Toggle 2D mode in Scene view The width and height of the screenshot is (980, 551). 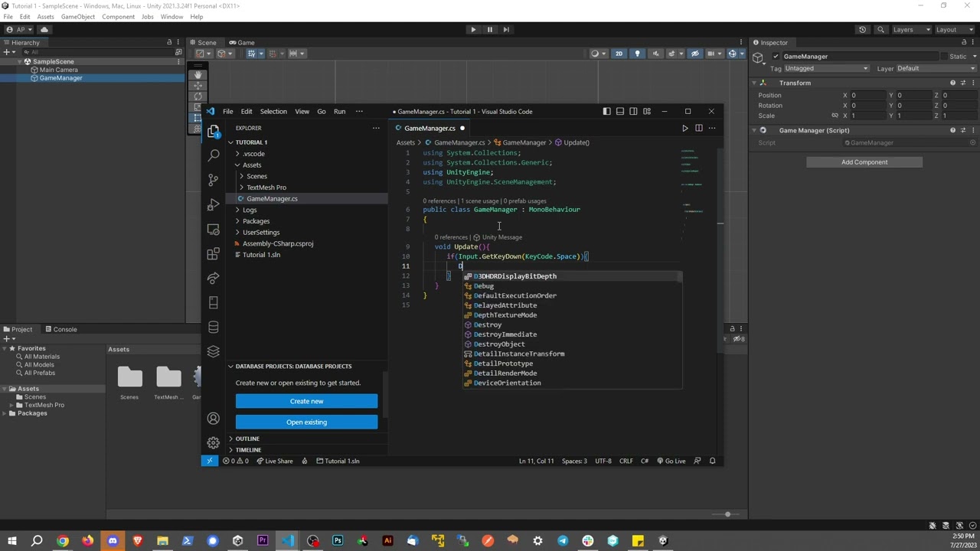pyautogui.click(x=619, y=54)
